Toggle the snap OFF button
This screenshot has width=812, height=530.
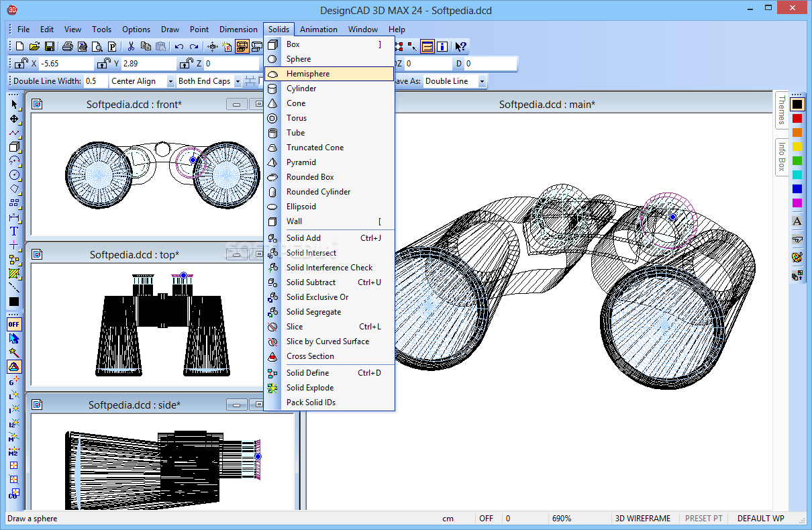(14, 324)
